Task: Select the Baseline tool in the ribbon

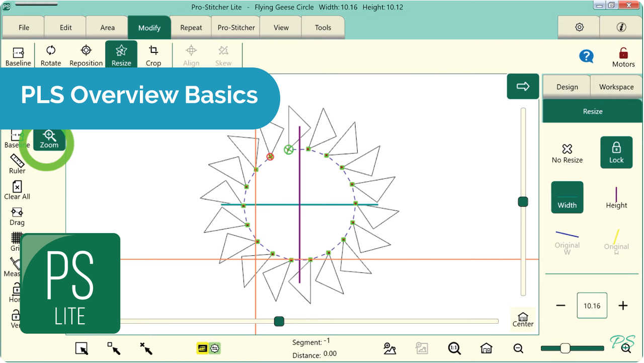Action: pyautogui.click(x=18, y=55)
